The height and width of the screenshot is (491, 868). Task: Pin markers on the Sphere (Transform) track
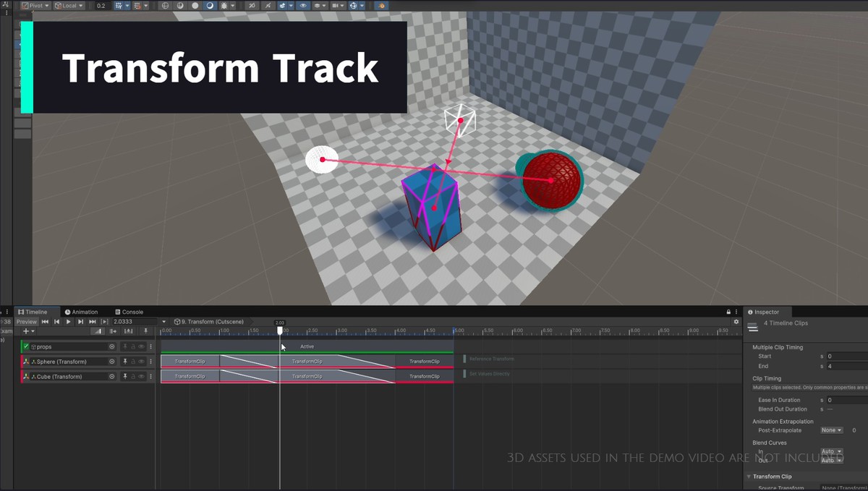(125, 362)
